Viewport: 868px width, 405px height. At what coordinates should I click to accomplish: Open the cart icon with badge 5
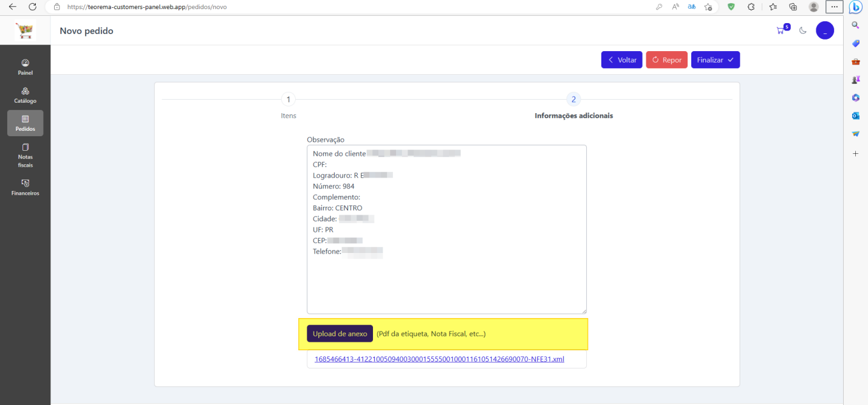coord(782,30)
